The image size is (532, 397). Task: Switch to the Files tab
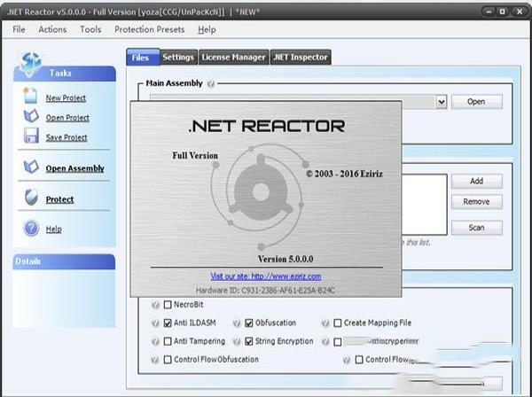pyautogui.click(x=143, y=57)
